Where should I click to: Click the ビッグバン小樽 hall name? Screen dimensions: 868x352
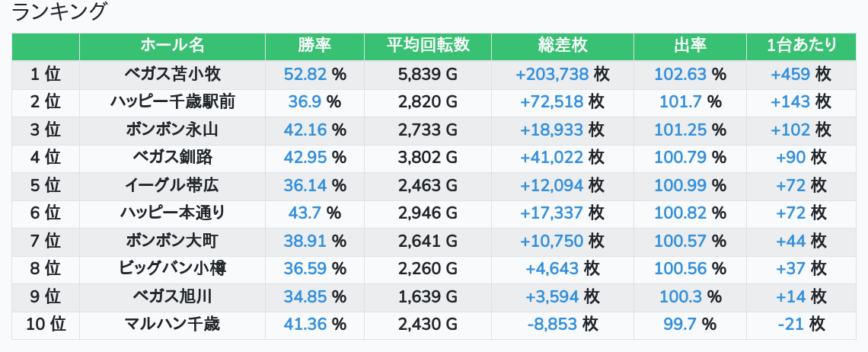pos(172,268)
